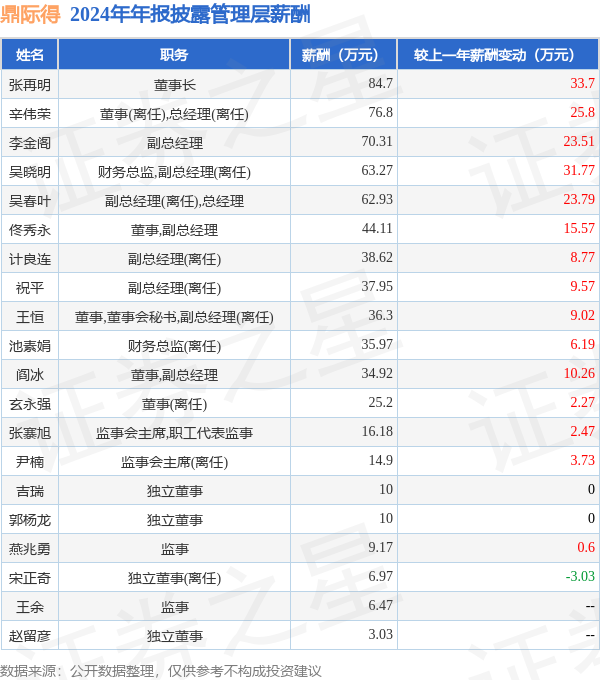Click 财务总监(离任) position cell
This screenshot has height=680, width=600.
pos(174,347)
